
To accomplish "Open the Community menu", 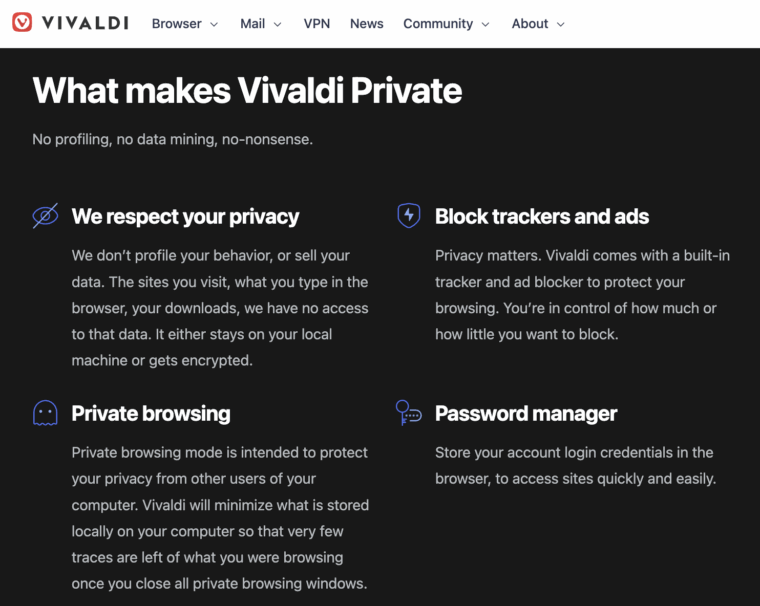I will (x=438, y=23).
